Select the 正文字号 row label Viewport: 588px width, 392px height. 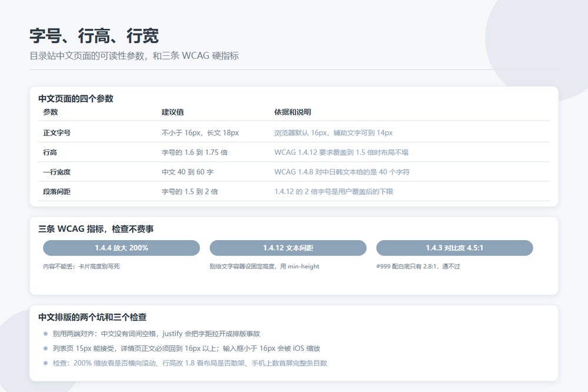point(56,132)
